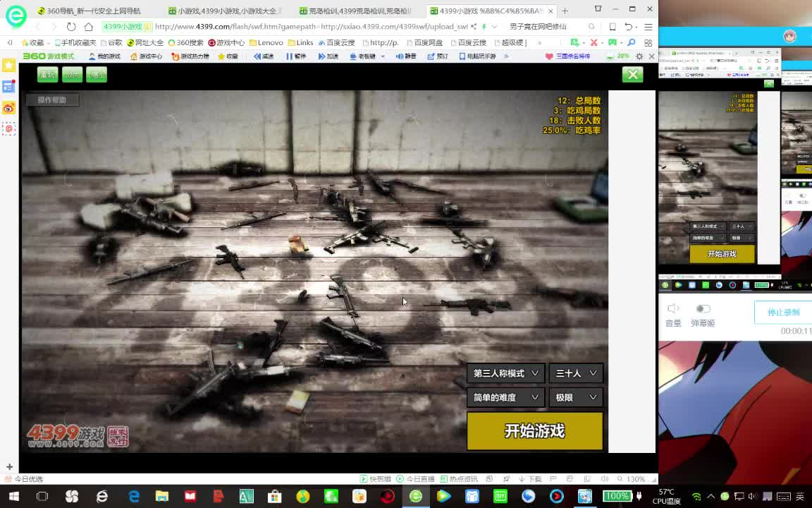The image size is (812, 508).
Task: Open the Links bookmark folder
Action: click(x=300, y=42)
